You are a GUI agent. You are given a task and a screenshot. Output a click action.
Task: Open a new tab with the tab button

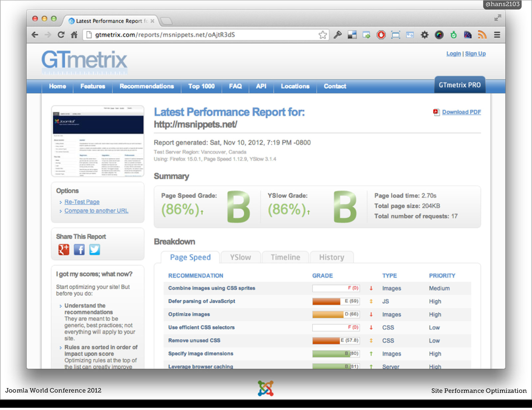[166, 21]
